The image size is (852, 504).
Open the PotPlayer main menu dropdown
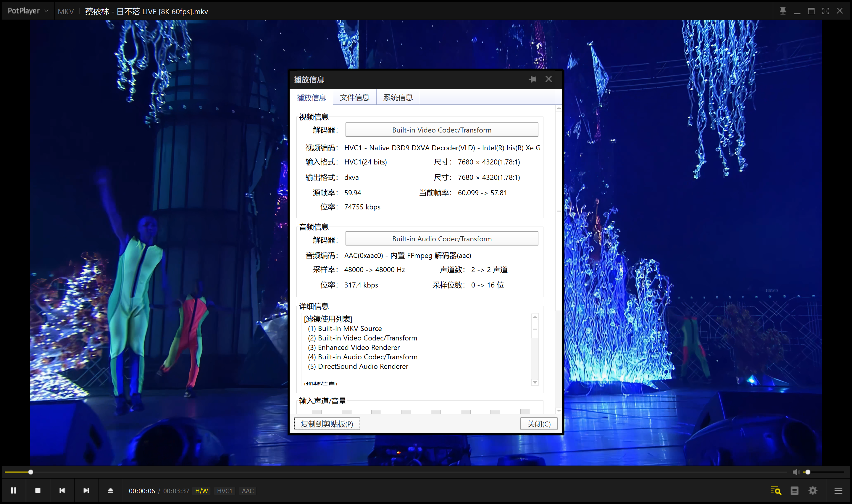point(28,11)
